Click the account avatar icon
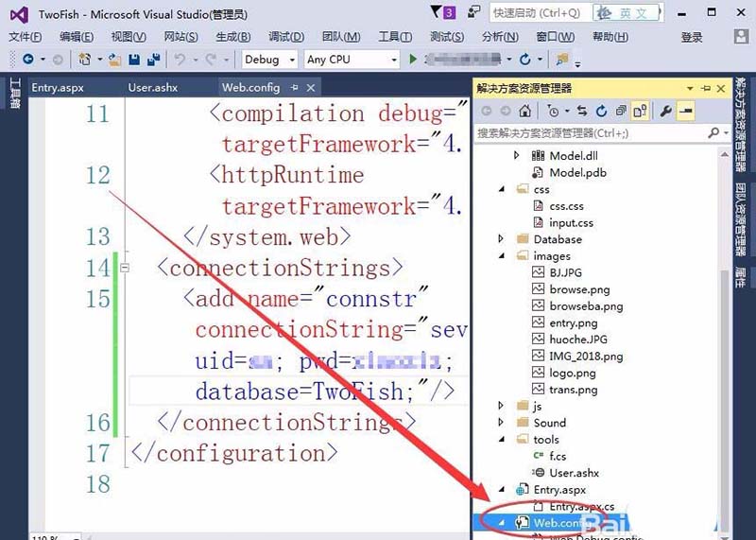 (x=741, y=37)
